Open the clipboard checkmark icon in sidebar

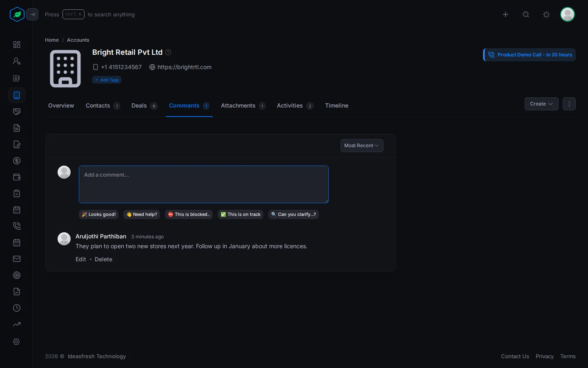point(17,193)
